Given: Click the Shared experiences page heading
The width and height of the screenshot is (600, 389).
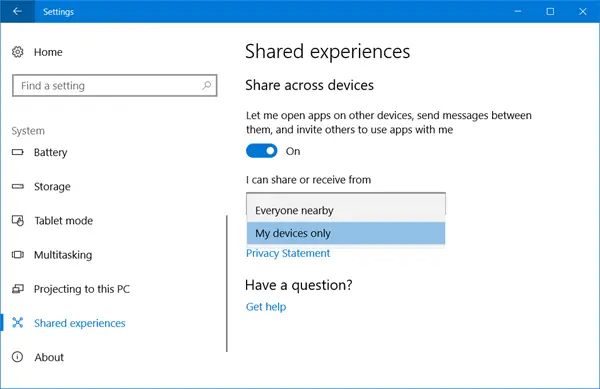Looking at the screenshot, I should coord(328,51).
